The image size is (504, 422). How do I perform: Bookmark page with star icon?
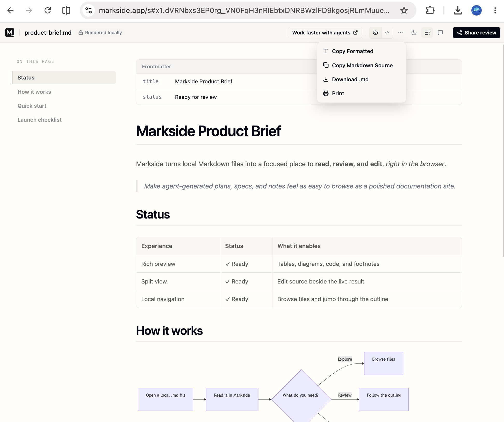click(x=404, y=10)
